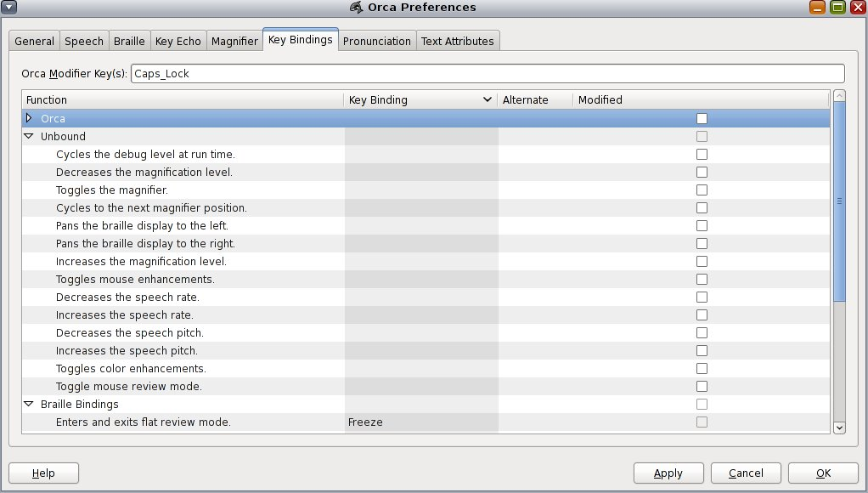Confirm with the OK button
This screenshot has width=868, height=493.
823,473
